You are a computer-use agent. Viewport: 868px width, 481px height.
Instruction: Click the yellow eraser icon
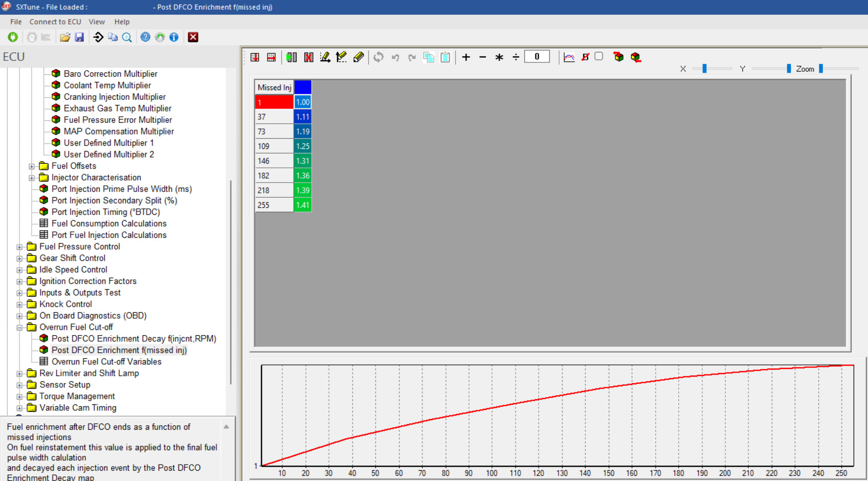(359, 57)
